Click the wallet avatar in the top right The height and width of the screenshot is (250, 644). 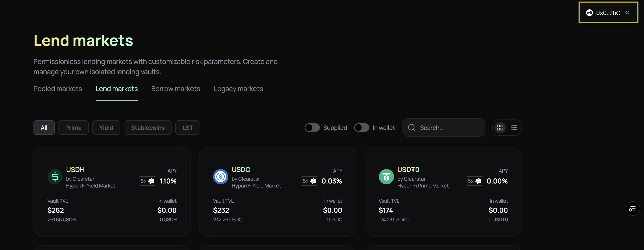point(590,12)
